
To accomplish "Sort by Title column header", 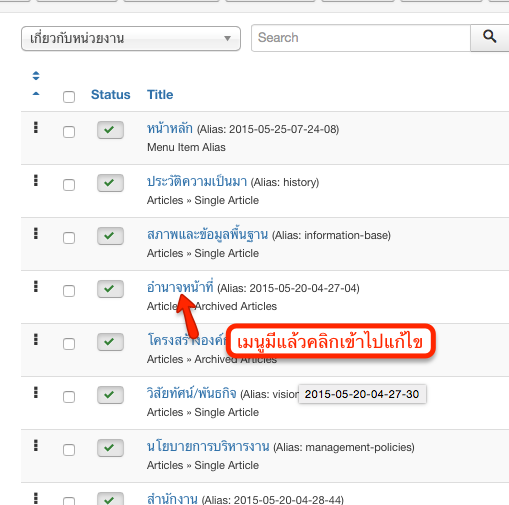I will click(160, 95).
